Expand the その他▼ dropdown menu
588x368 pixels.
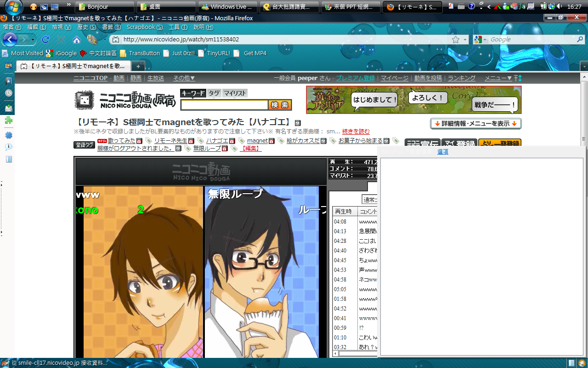click(184, 78)
